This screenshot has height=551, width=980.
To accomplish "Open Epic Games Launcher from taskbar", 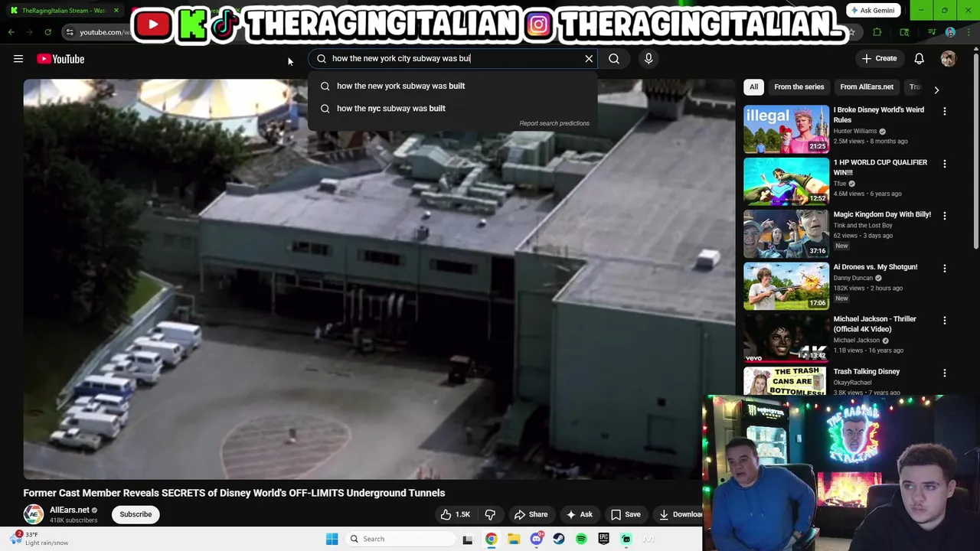I will (603, 540).
